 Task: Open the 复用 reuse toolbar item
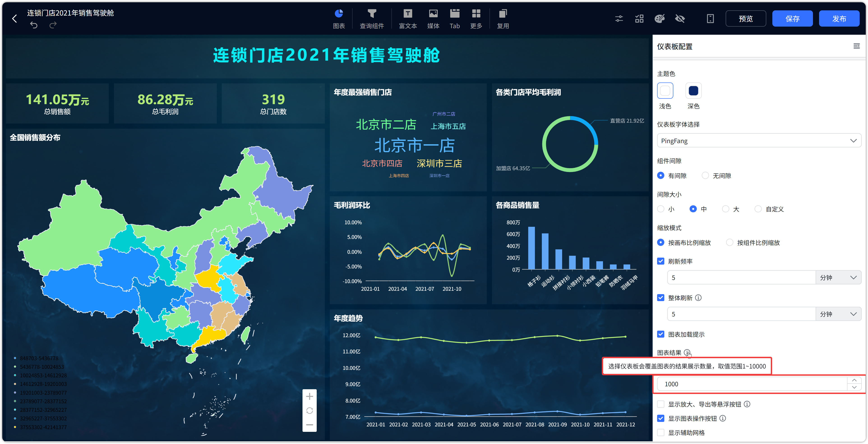(503, 19)
